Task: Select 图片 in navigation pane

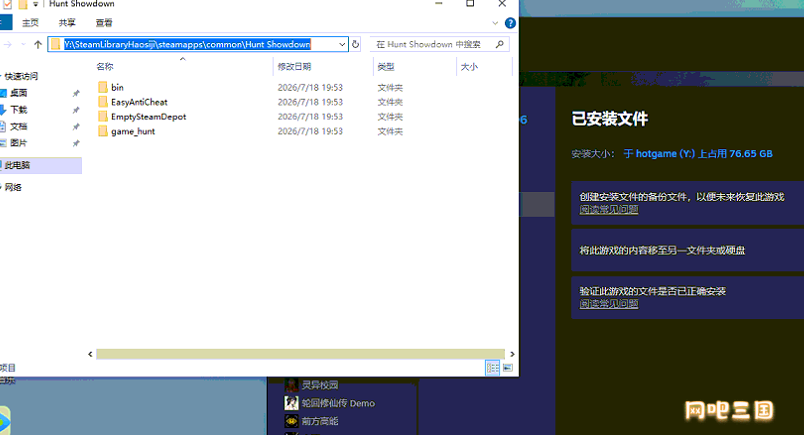Action: (18, 143)
